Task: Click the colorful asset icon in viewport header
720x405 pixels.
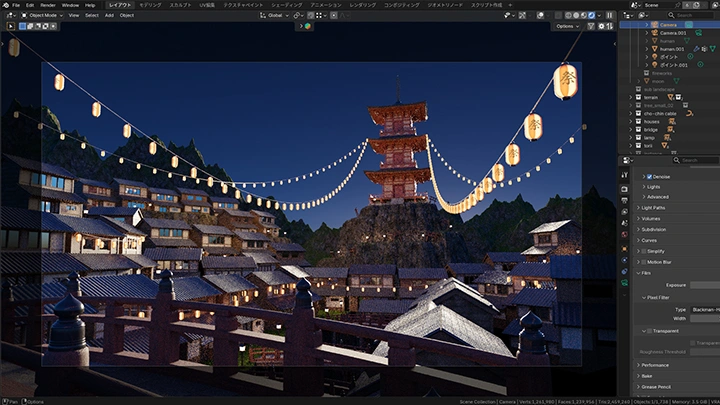Action: 307,26
